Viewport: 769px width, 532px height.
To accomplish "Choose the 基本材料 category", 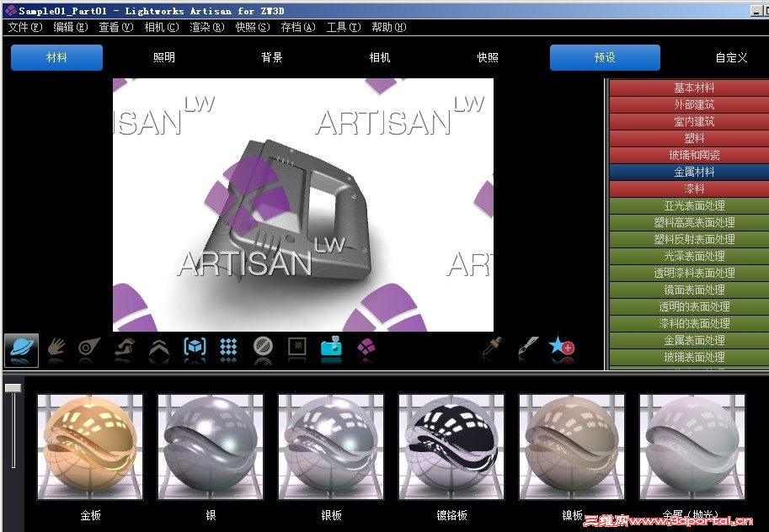I will point(689,88).
